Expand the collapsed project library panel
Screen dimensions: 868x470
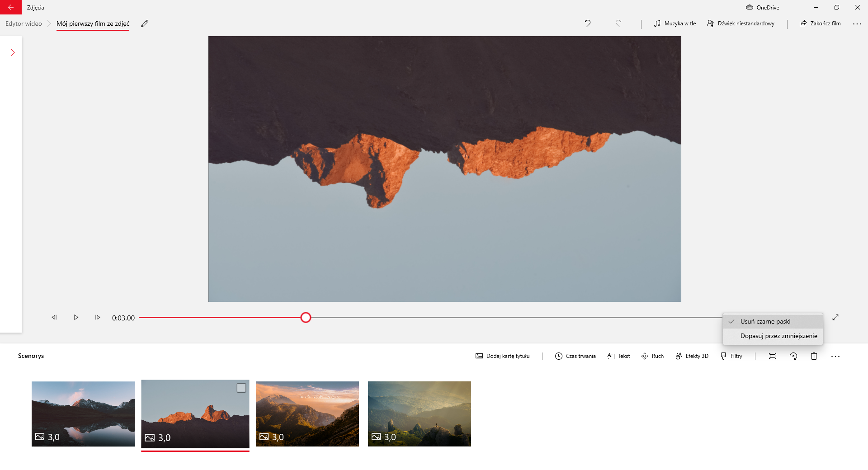pos(13,52)
